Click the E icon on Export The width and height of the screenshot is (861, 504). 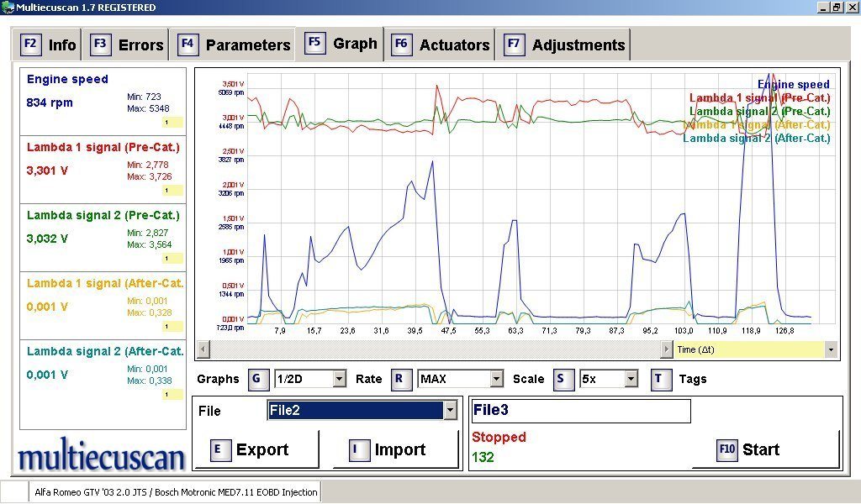(x=220, y=450)
